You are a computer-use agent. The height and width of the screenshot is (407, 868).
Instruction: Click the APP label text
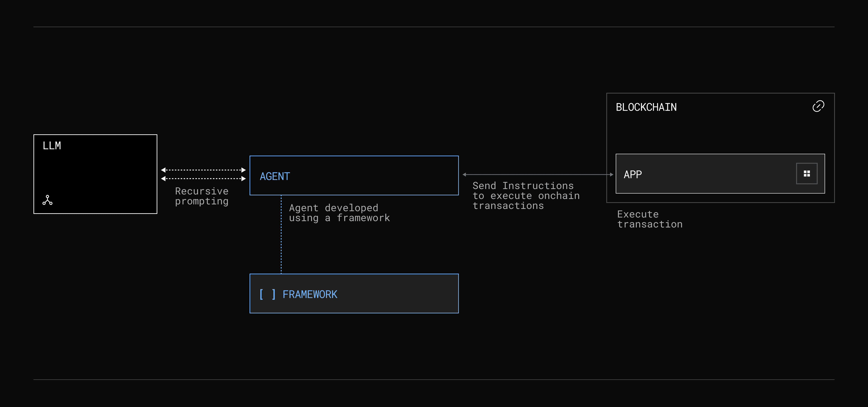[632, 174]
